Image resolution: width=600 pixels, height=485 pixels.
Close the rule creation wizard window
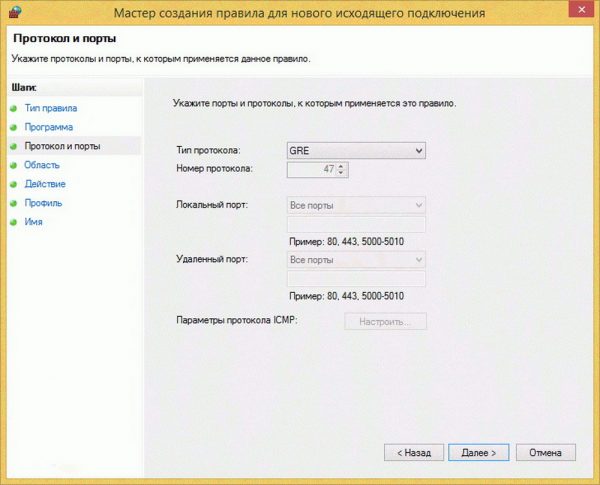pyautogui.click(x=581, y=10)
